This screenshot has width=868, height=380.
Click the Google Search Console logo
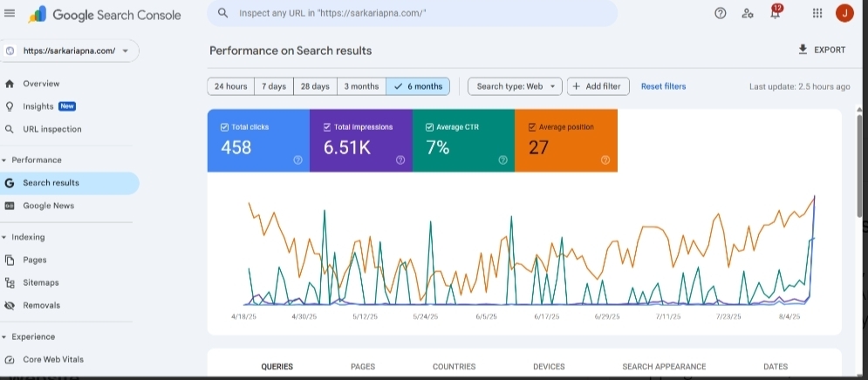pyautogui.click(x=105, y=15)
